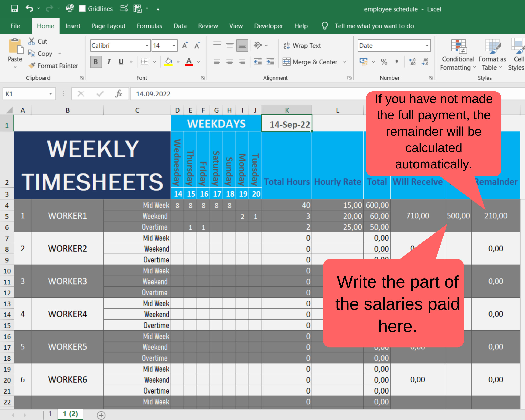Open Conditional Formatting options
Image resolution: width=525 pixels, height=420 pixels.
click(457, 54)
